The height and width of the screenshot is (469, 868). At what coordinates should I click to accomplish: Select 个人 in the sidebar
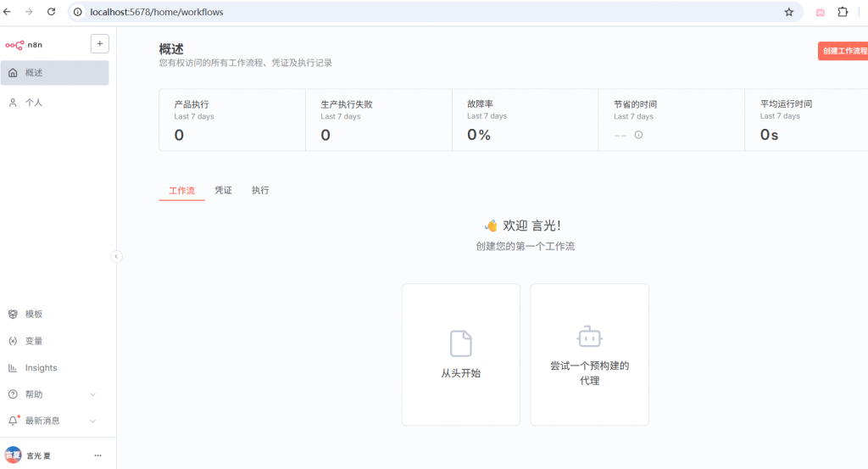pos(34,103)
